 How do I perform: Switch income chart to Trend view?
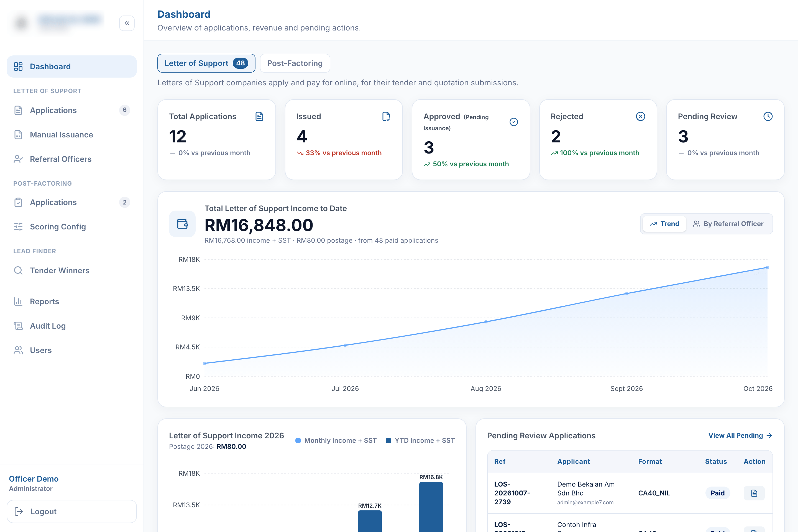tap(664, 224)
